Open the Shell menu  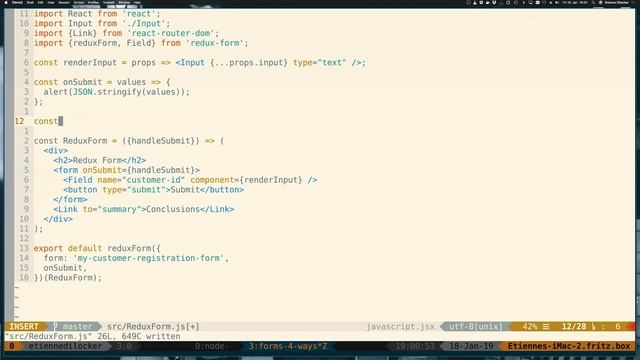pyautogui.click(x=30, y=2)
